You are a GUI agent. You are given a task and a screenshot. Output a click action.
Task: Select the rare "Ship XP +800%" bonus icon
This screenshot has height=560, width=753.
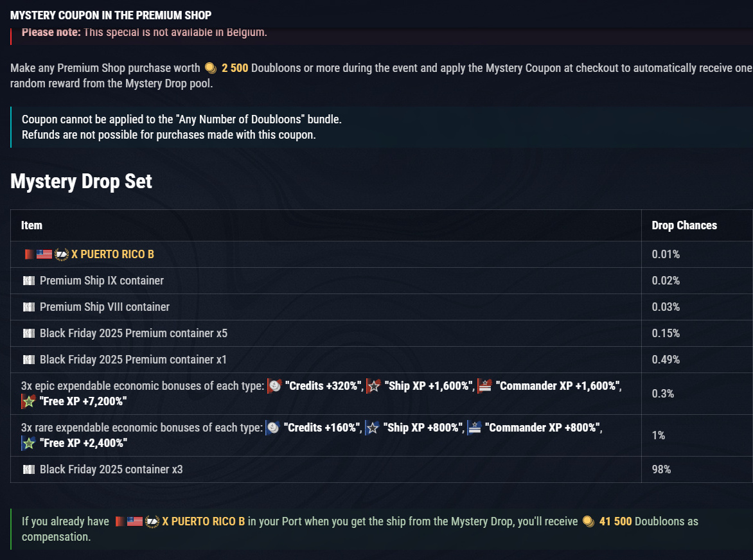371,428
